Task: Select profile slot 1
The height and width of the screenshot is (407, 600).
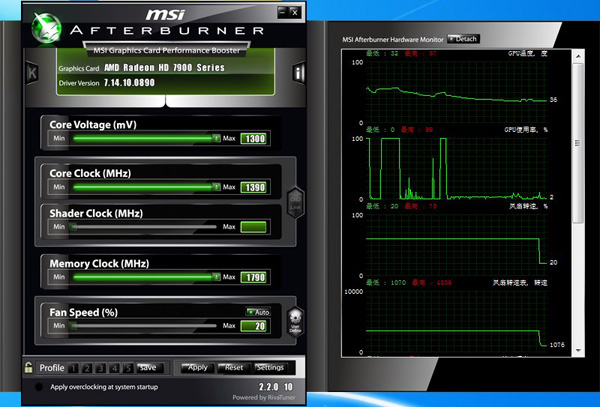Action: coord(73,368)
